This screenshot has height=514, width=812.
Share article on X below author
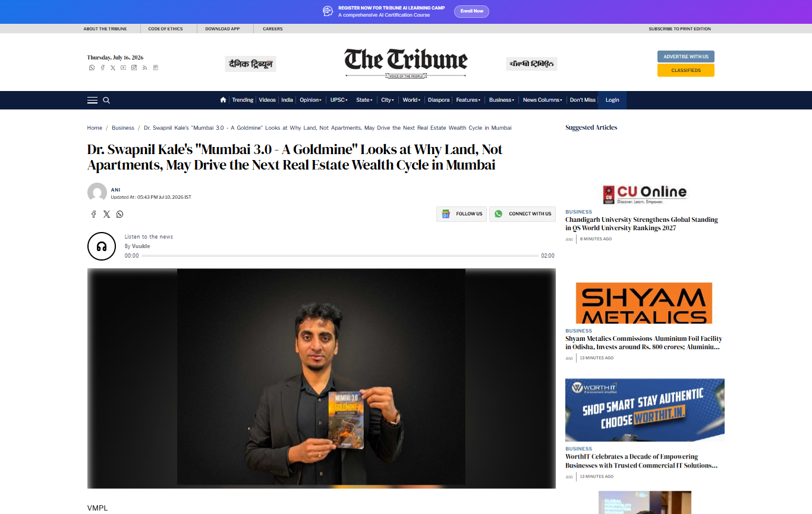click(106, 214)
